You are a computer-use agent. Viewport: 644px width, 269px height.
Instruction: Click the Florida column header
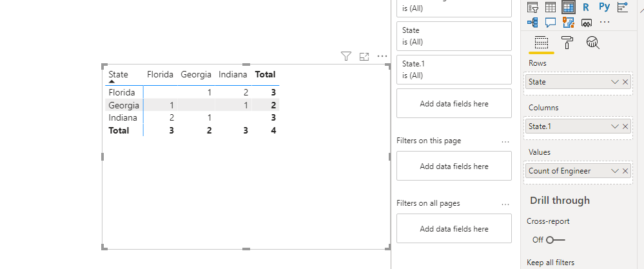160,75
